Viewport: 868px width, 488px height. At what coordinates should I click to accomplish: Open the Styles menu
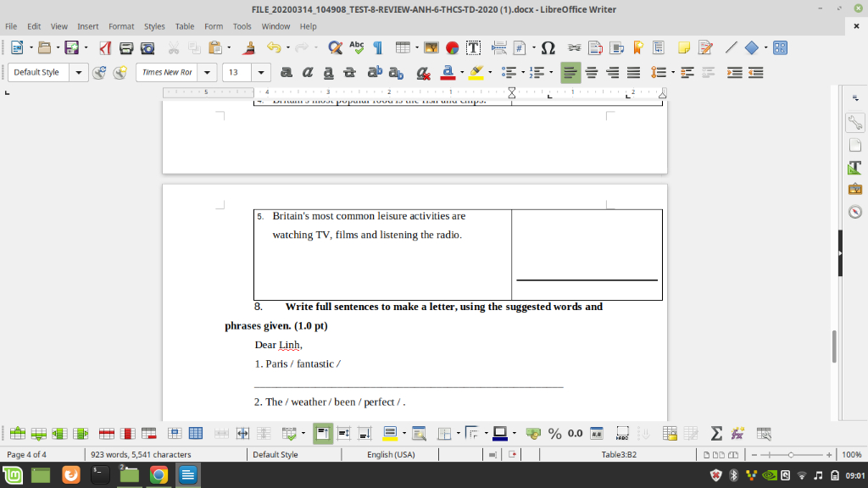pyautogui.click(x=154, y=26)
